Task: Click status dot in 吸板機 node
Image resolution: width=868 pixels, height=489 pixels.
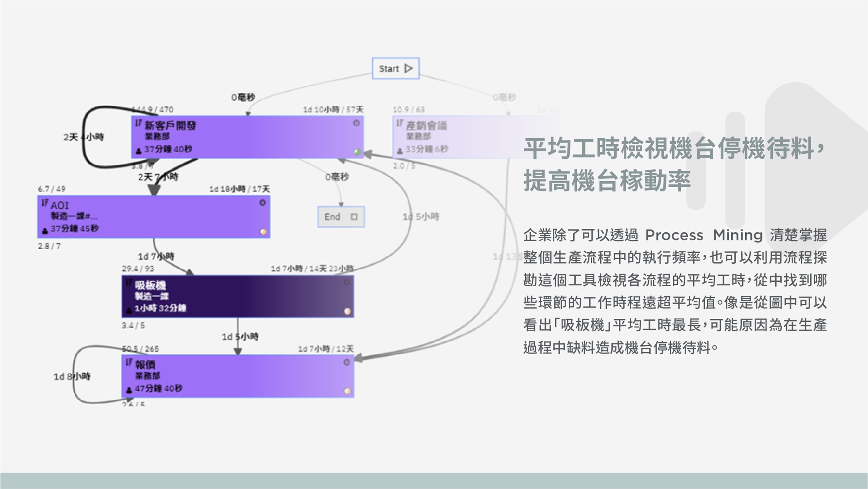Action: (347, 311)
